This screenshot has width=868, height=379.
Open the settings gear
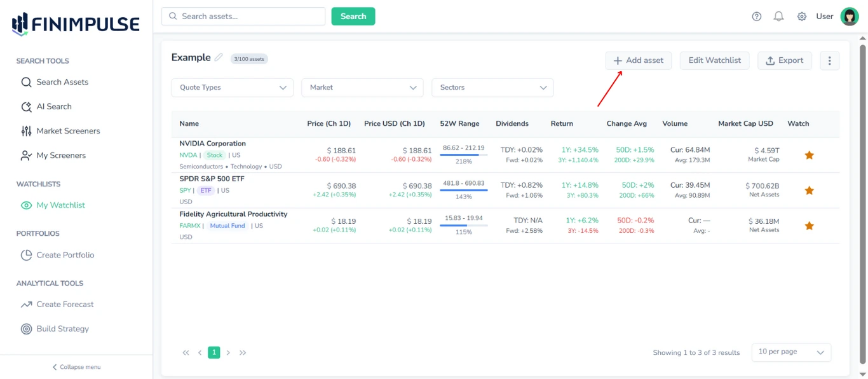(801, 16)
